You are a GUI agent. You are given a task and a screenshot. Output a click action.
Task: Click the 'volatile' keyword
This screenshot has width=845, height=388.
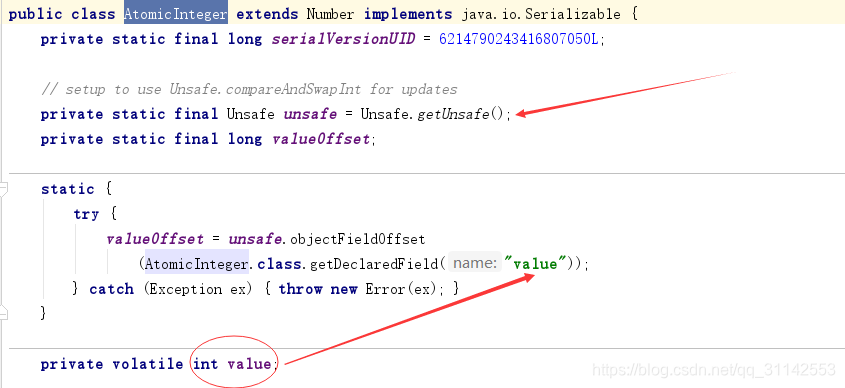(x=148, y=364)
